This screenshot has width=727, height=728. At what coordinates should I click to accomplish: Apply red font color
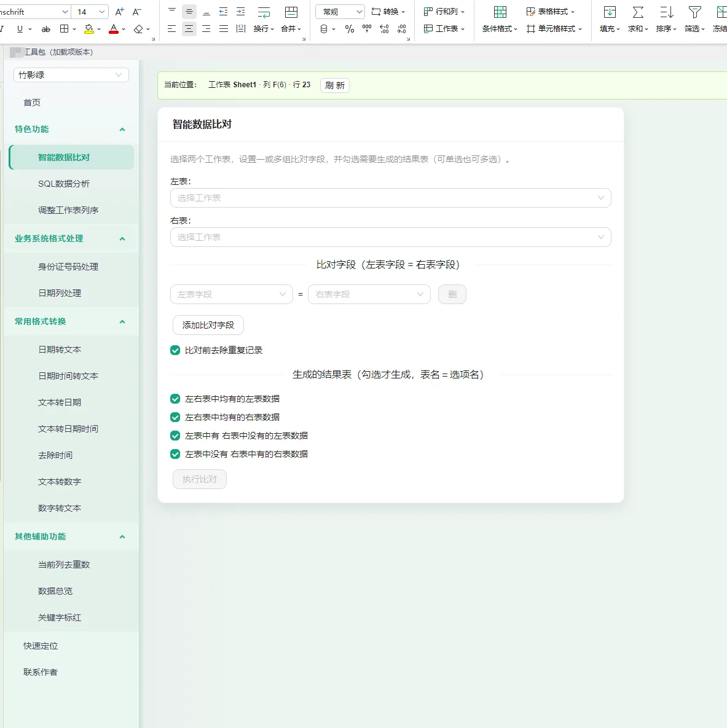click(113, 29)
